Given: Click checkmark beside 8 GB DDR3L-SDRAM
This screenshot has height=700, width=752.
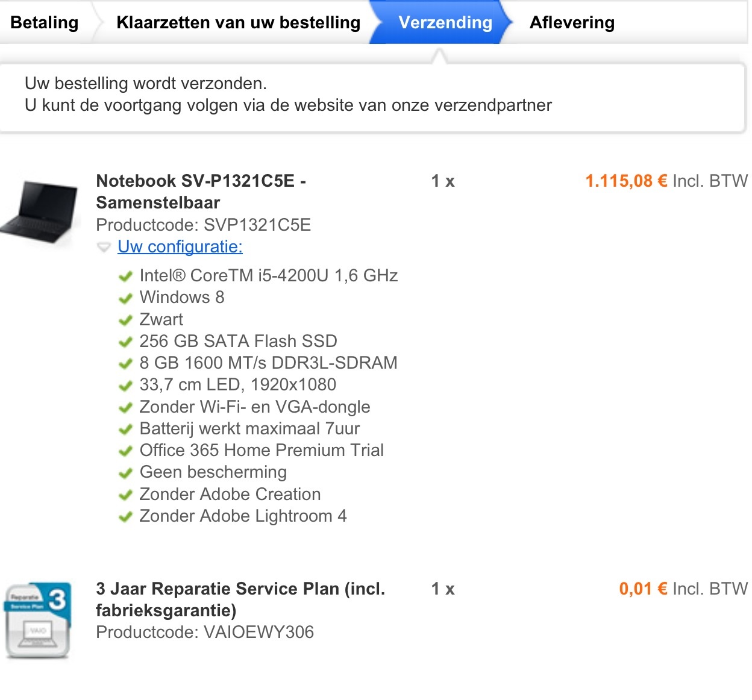Looking at the screenshot, I should [125, 364].
